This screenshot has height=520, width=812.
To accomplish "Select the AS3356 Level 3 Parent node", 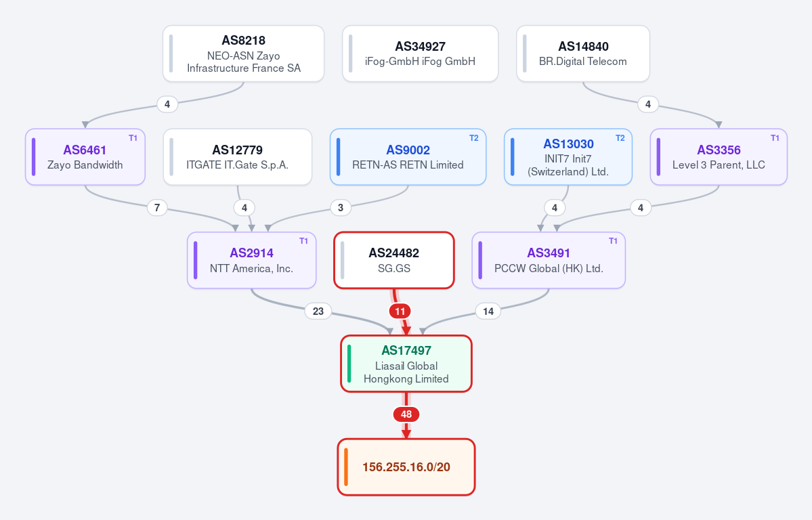I will click(719, 157).
